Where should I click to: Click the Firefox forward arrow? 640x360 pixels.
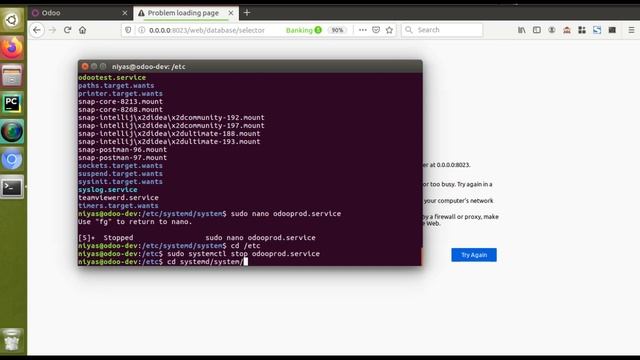[x=52, y=30]
